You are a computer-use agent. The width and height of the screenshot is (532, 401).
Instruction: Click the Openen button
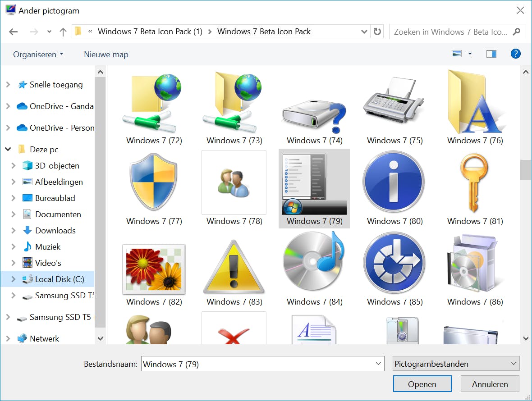coord(422,384)
